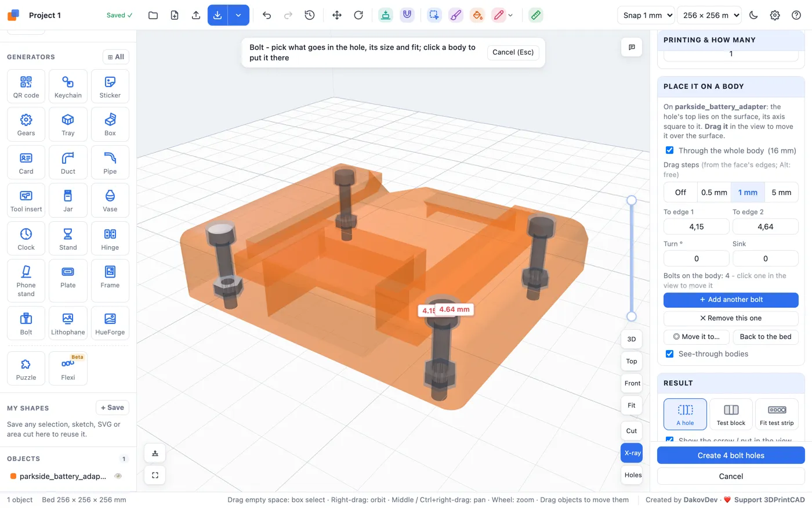This screenshot has width=812, height=508.
Task: Switch to the Top view
Action: point(632,361)
